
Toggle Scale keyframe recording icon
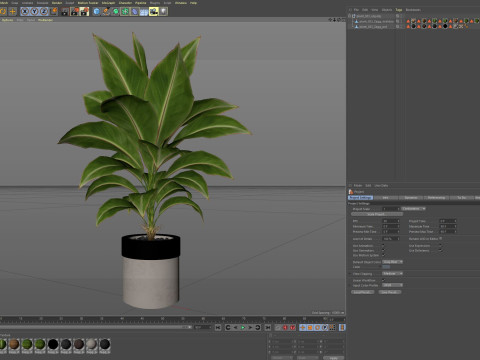(310, 328)
